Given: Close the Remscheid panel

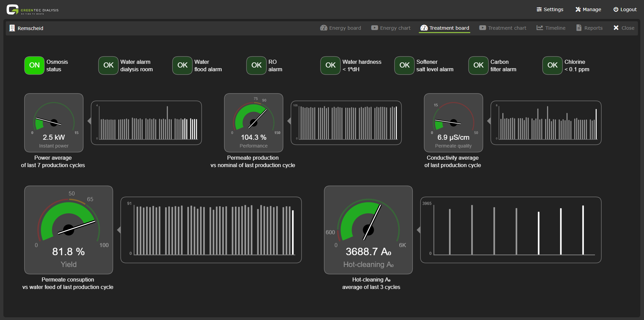Looking at the screenshot, I should click(624, 28).
